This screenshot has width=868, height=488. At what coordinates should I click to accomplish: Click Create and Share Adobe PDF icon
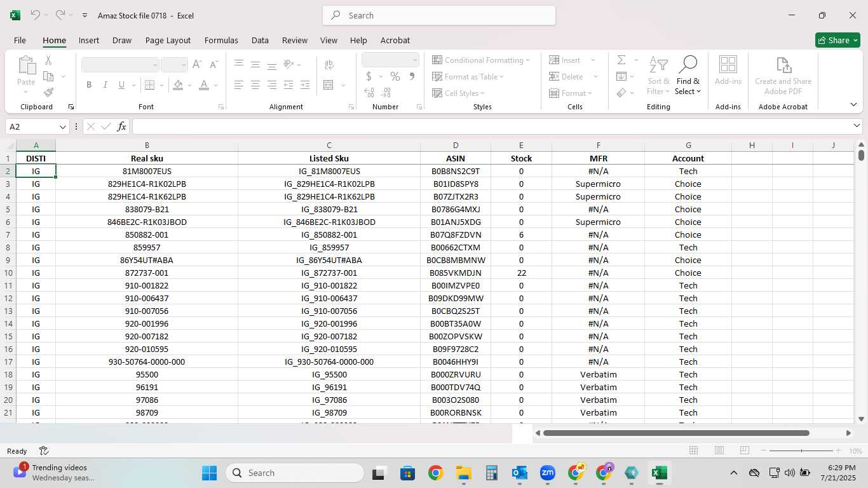point(783,65)
